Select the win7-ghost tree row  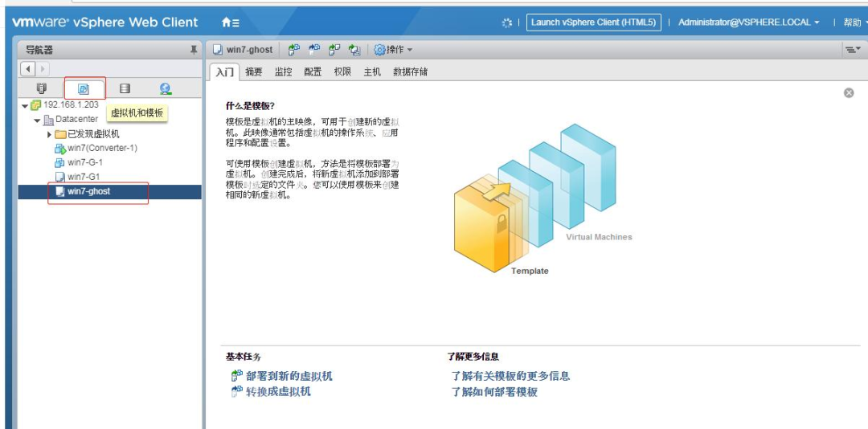coord(109,191)
